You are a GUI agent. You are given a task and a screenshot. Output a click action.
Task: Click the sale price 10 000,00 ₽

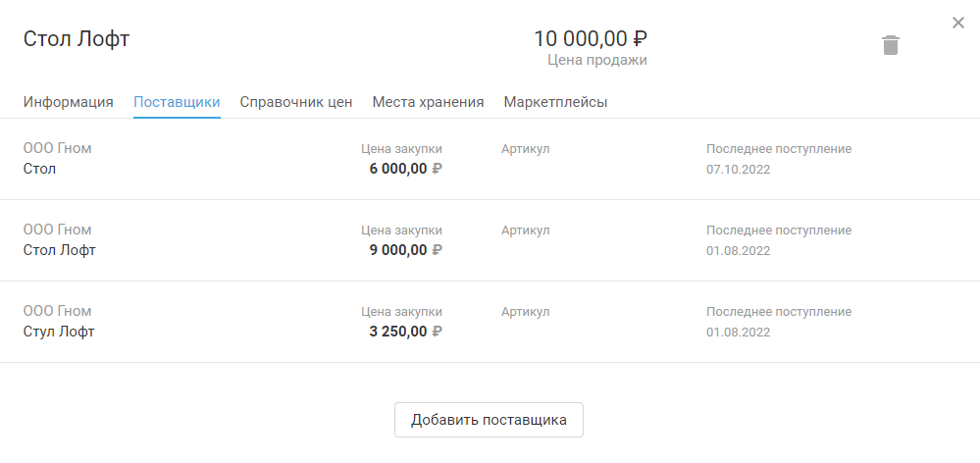click(590, 39)
